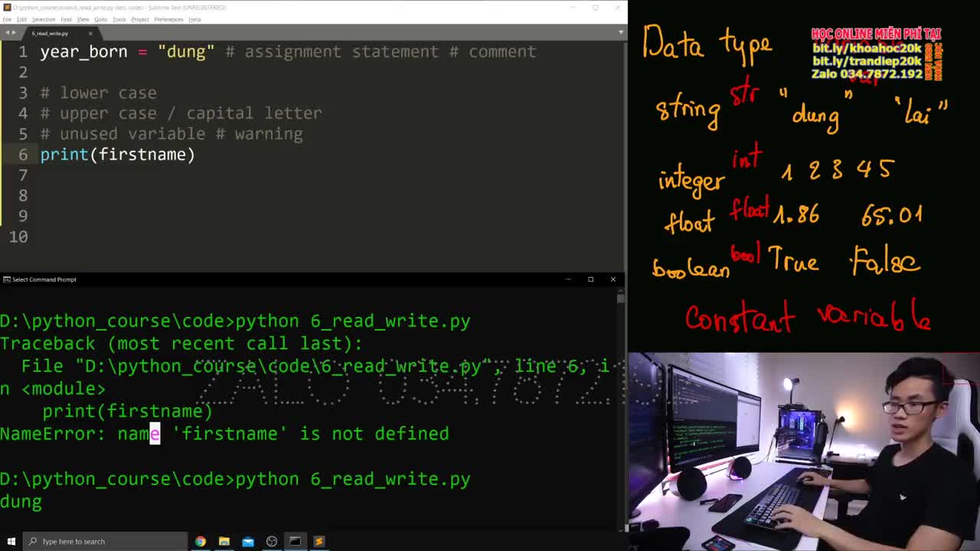The width and height of the screenshot is (980, 551).
Task: Click line number 6 in gutter
Action: coord(23,155)
